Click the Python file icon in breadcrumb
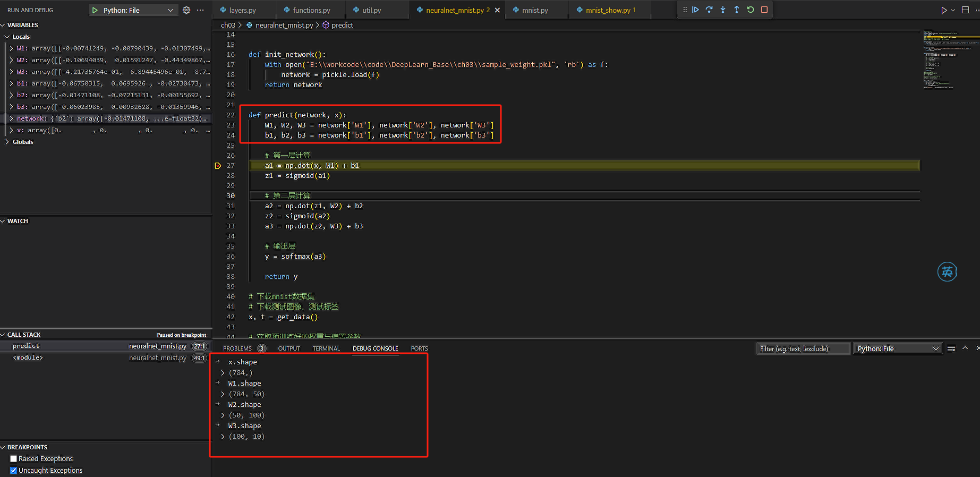Screen dimensions: 980x477 coord(249,25)
